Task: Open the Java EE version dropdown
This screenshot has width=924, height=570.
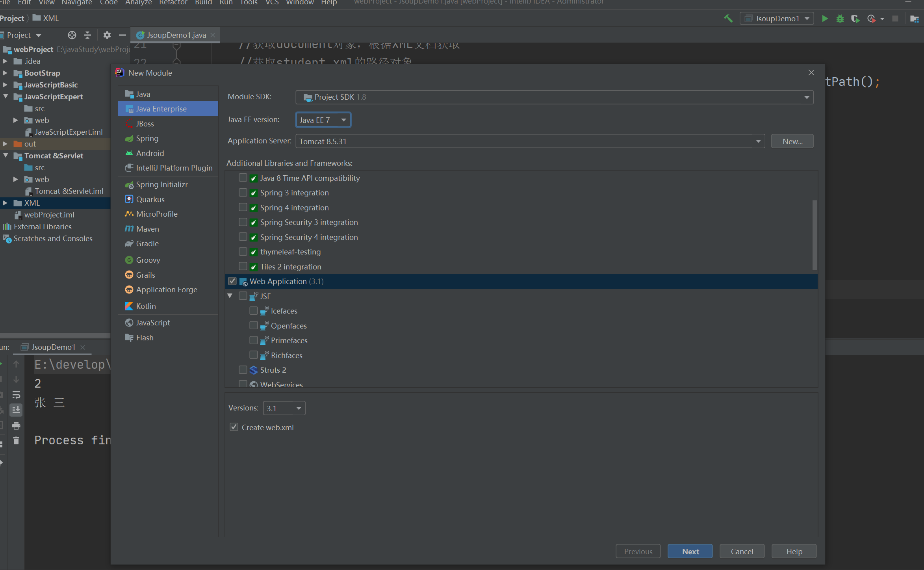Action: coord(323,120)
